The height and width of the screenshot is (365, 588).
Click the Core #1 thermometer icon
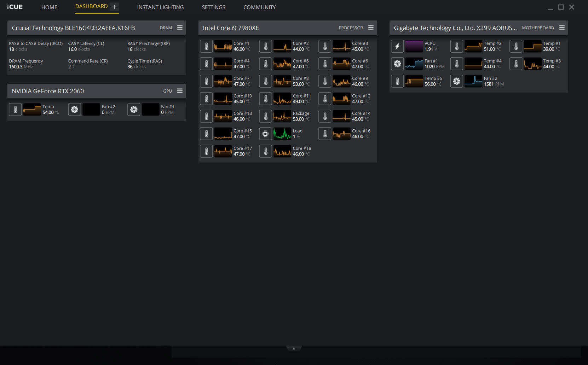(206, 46)
